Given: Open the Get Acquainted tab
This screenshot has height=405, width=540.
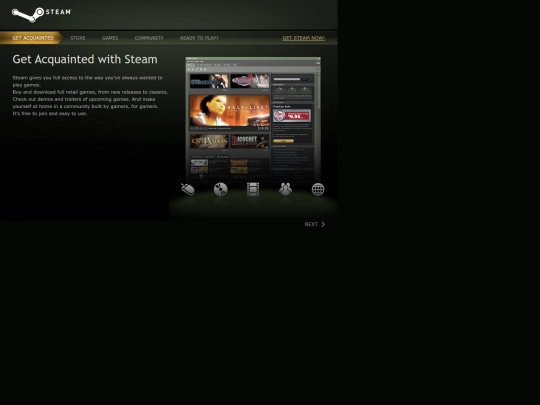Looking at the screenshot, I should click(32, 38).
